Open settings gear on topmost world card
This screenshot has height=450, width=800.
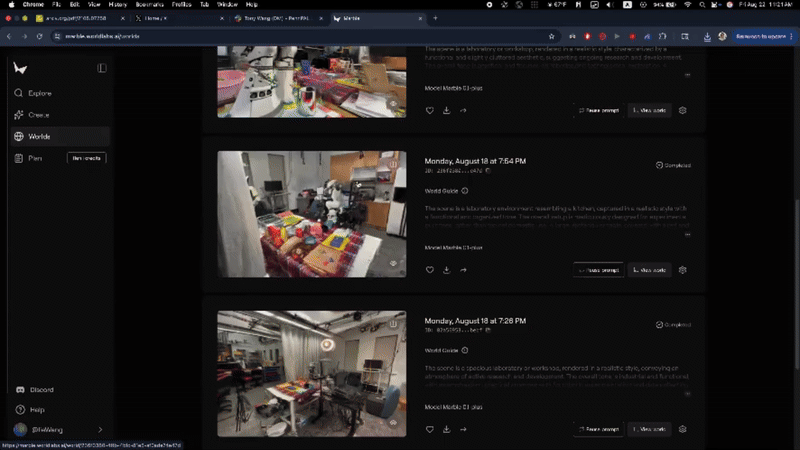pyautogui.click(x=683, y=110)
